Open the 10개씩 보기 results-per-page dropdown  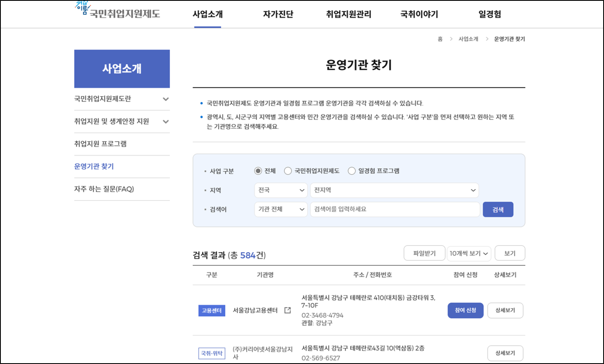[x=469, y=253]
